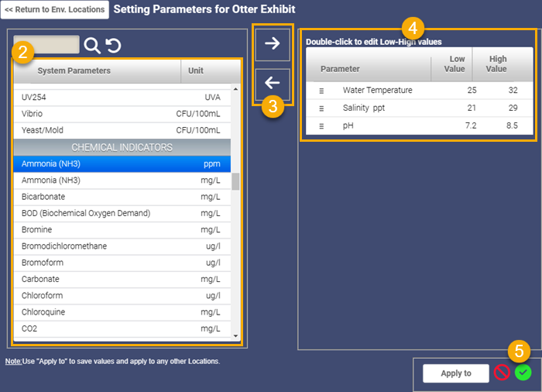The image size is (542, 392).
Task: Click the pH row drag handle icon
Action: coord(321,126)
